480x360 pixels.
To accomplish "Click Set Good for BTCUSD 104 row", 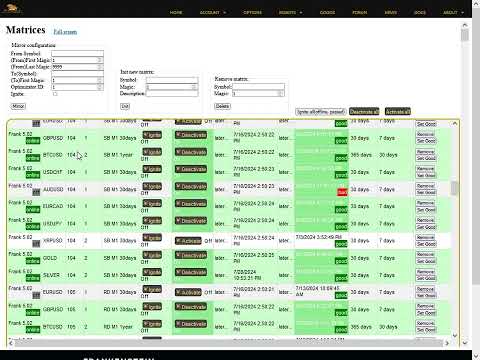I will pyautogui.click(x=426, y=158).
